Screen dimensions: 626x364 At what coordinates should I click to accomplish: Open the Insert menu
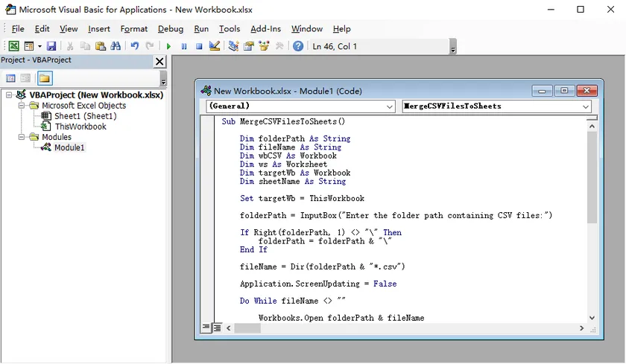click(x=99, y=29)
